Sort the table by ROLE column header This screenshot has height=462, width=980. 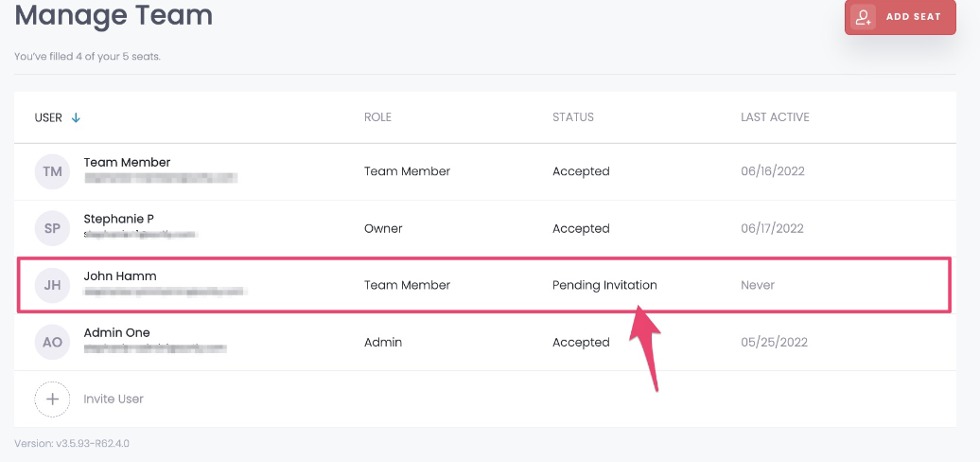pyautogui.click(x=377, y=116)
